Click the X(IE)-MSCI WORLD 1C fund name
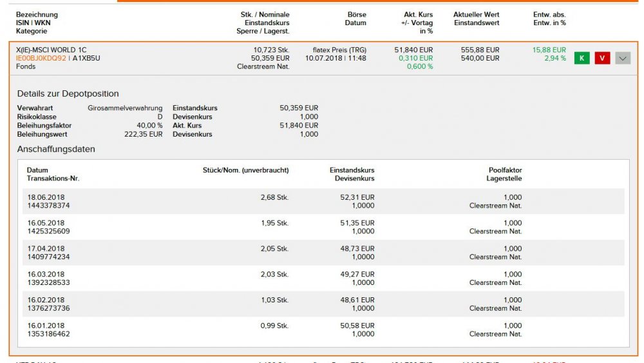This screenshot has width=644, height=363. click(x=51, y=50)
